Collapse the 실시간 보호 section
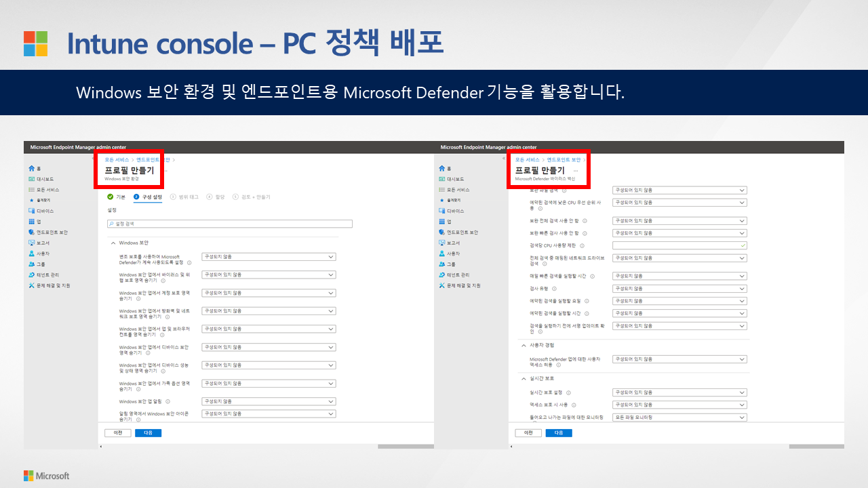The width and height of the screenshot is (868, 488). (x=522, y=378)
